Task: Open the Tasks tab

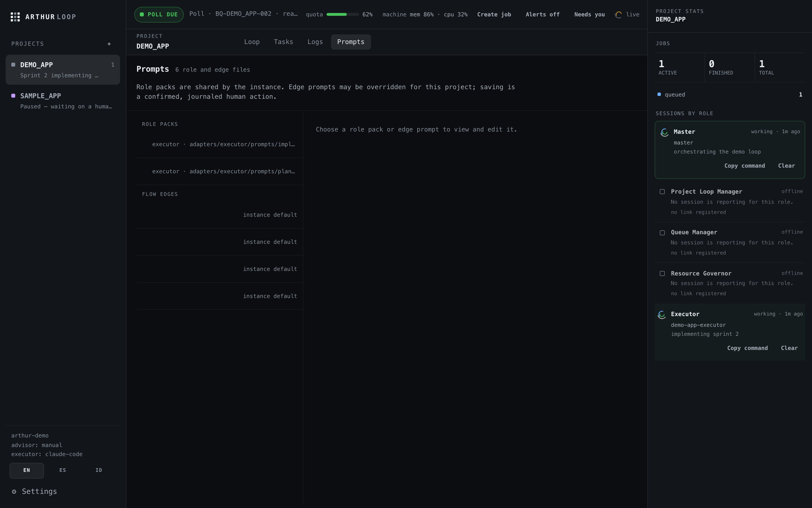Action: (284, 42)
